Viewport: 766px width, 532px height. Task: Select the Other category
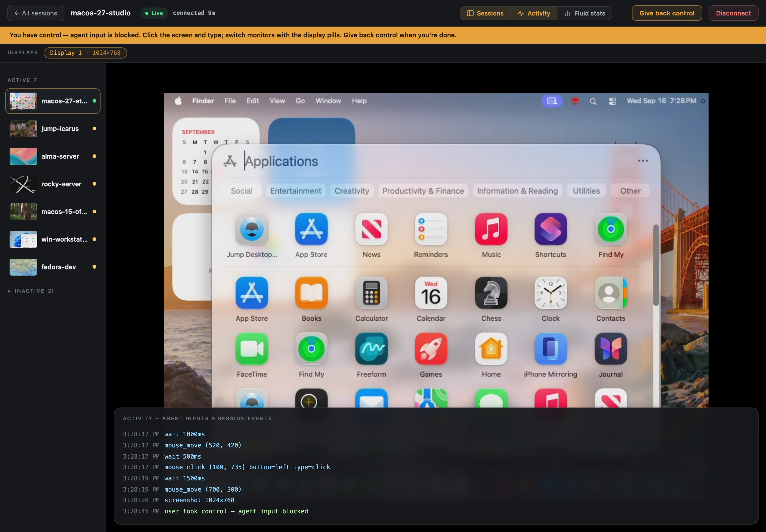point(630,191)
